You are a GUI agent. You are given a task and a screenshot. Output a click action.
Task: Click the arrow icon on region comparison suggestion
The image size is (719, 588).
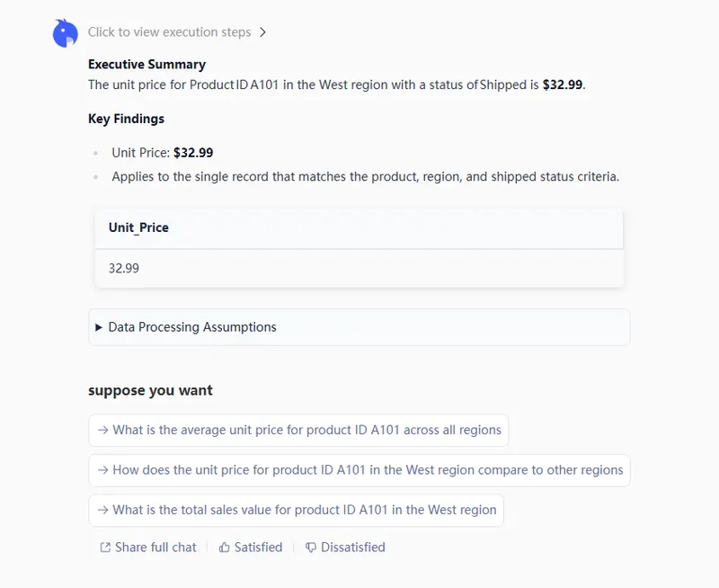[x=103, y=469]
